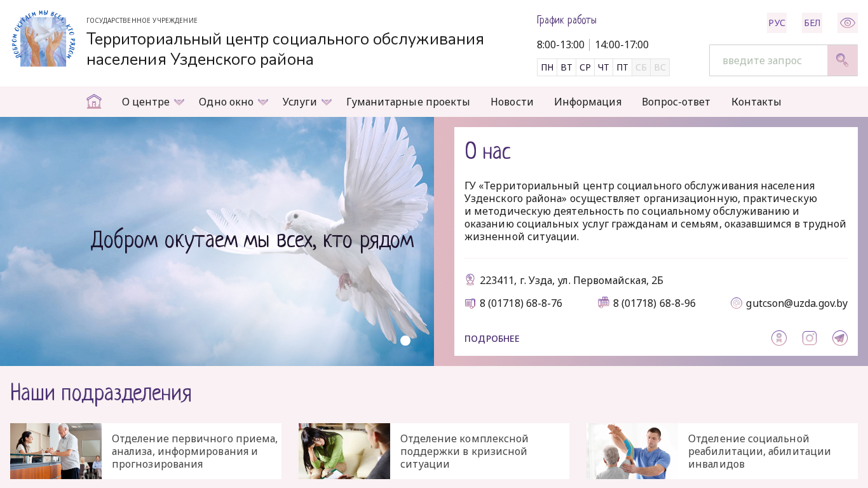Click the morning hours 8:00-13:00
Image resolution: width=868 pixels, height=488 pixels.
click(560, 44)
